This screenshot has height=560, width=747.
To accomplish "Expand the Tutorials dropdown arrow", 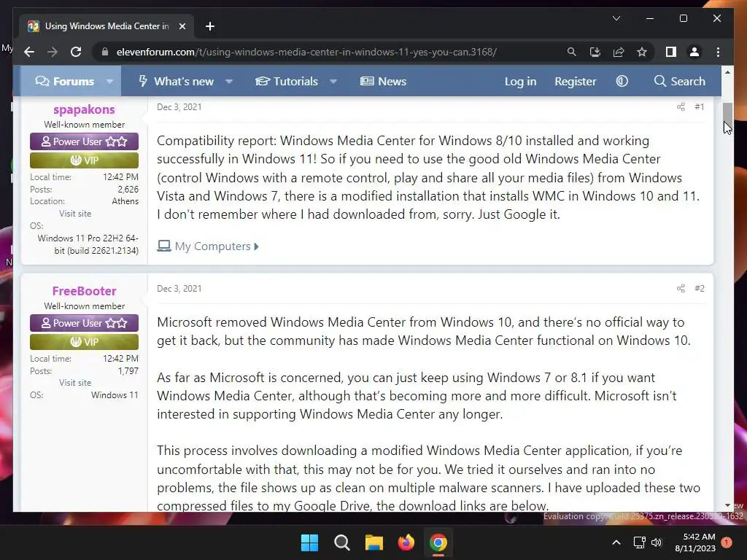I will (x=333, y=82).
